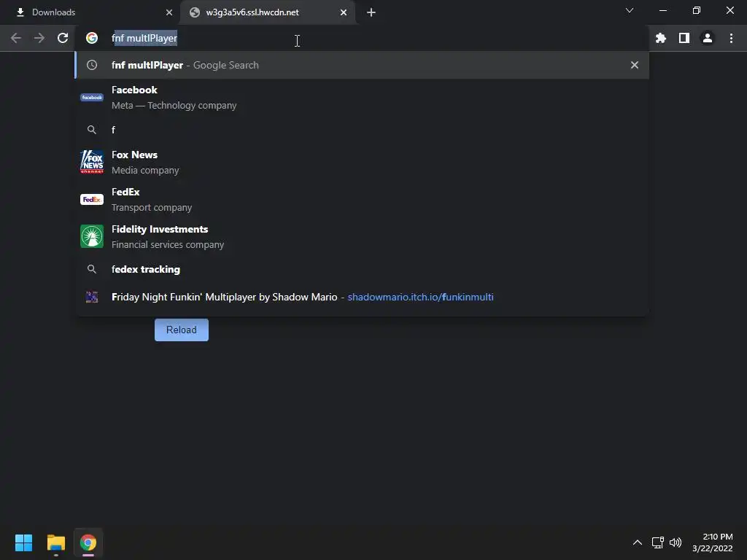Click the clock history icon beside fnf multiPlayer
The image size is (747, 560).
(x=92, y=65)
